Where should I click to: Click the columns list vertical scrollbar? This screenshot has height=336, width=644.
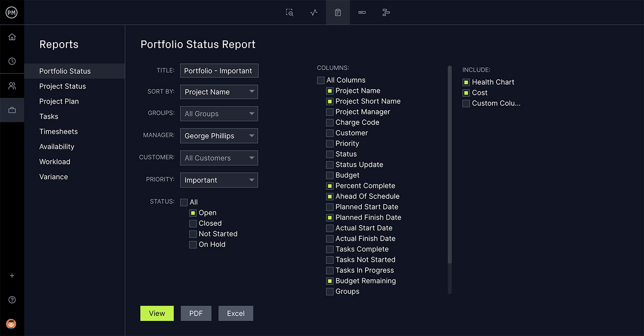[450, 164]
